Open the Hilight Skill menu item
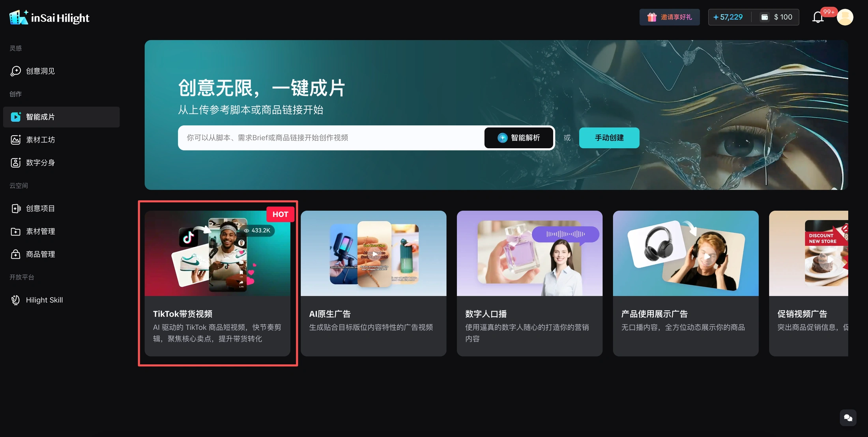The width and height of the screenshot is (868, 437). tap(62, 300)
